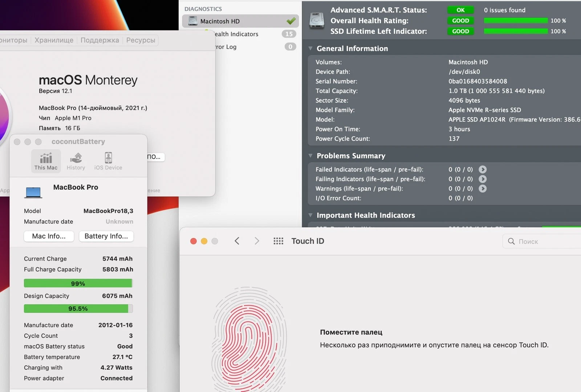
Task: Click arrow next to Failing Indicators row
Action: [x=483, y=179]
